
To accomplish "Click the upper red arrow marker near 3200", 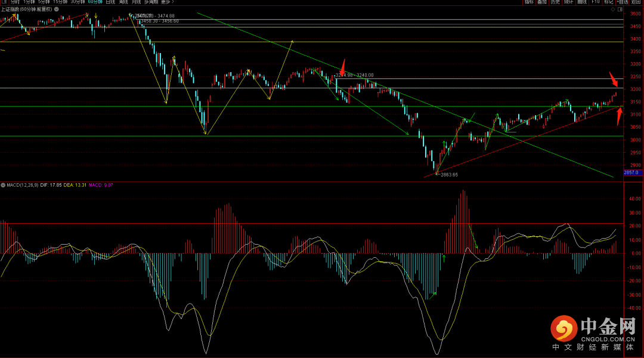I will [614, 79].
